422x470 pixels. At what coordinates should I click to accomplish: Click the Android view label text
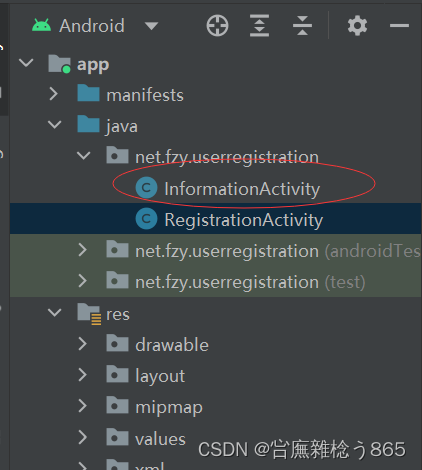[92, 26]
